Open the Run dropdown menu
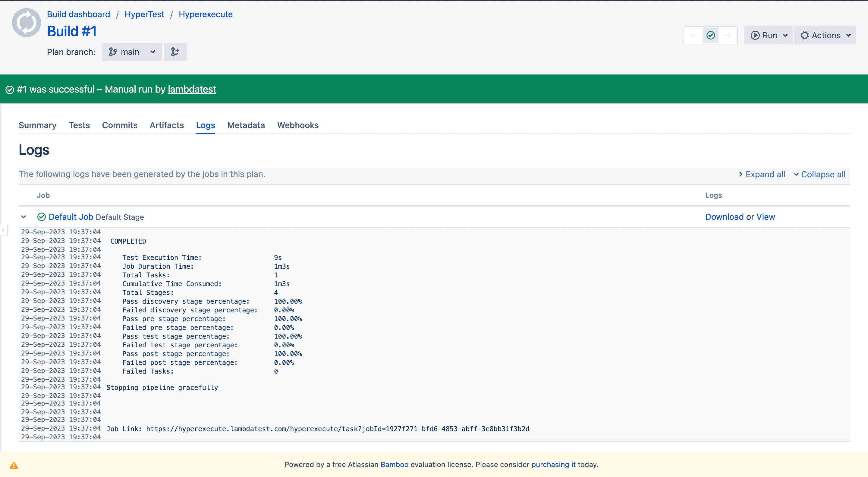Screen dimensions: 868x477 (x=769, y=35)
